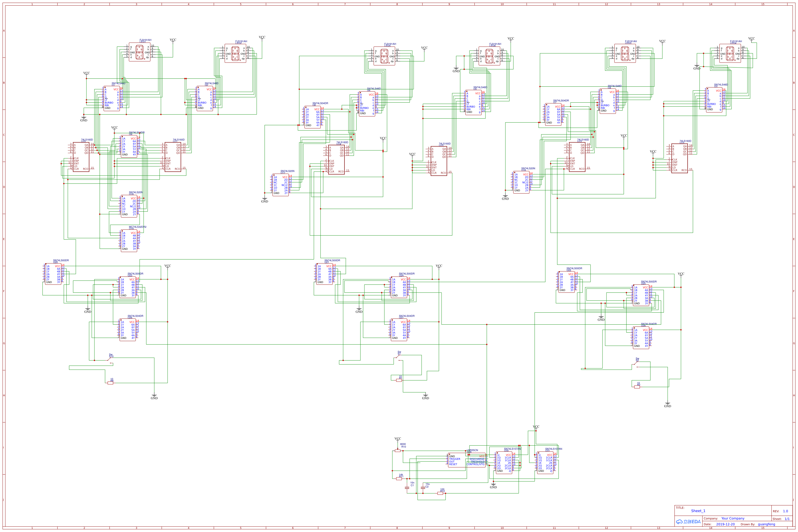798x532 pixels.
Task: Select the R12 100-ohm resistor
Action: pos(440,493)
